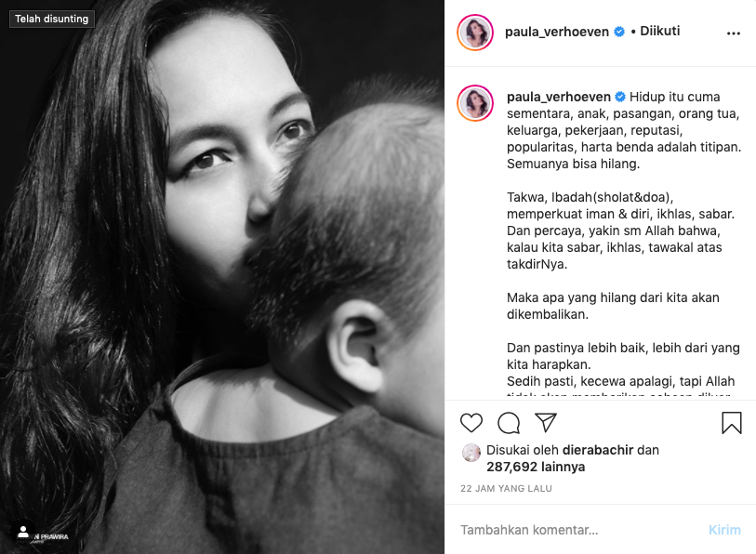Send comment with Kirim button
The width and height of the screenshot is (756, 554).
724,530
